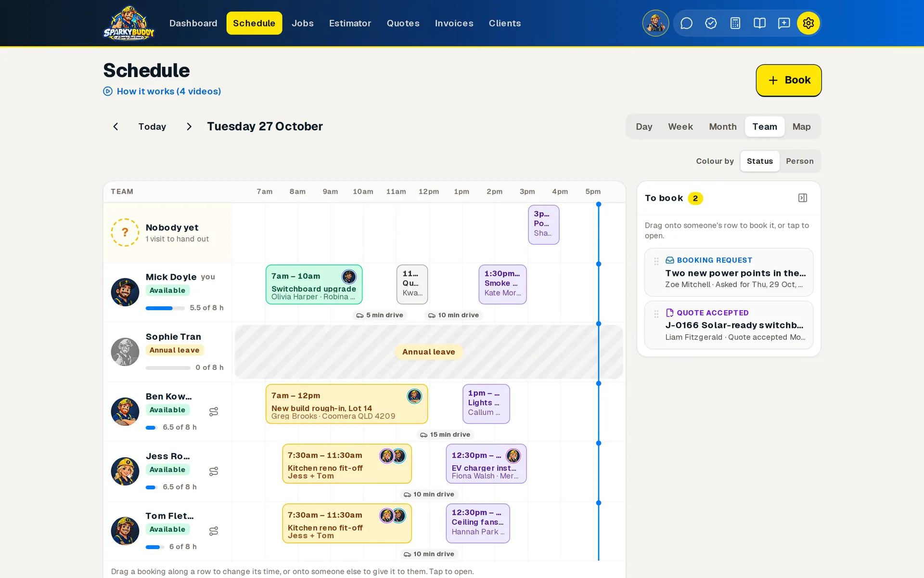Go to previous day arrow
The width and height of the screenshot is (924, 578).
point(115,127)
